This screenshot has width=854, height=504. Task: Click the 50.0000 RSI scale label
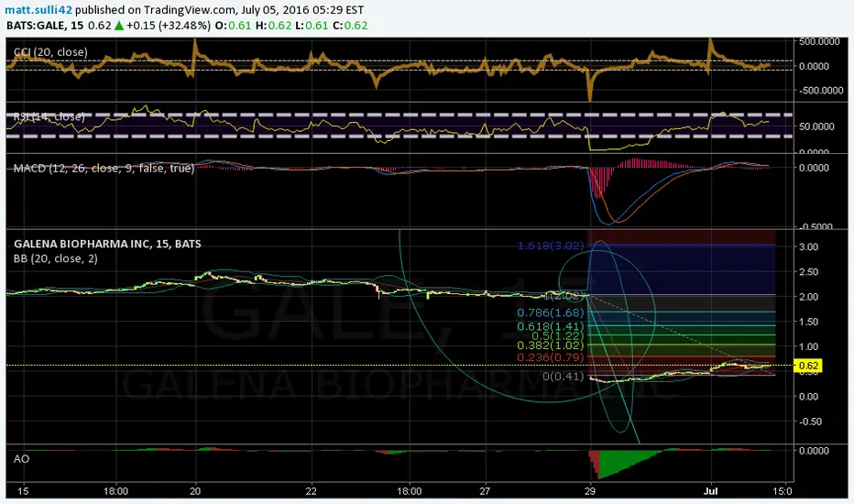point(817,126)
